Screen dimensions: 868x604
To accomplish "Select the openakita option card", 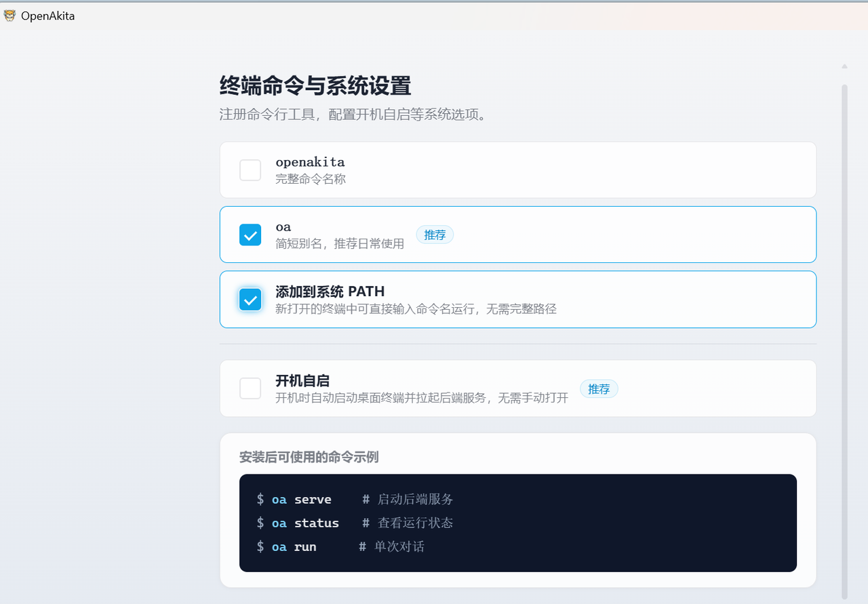I will tap(518, 169).
